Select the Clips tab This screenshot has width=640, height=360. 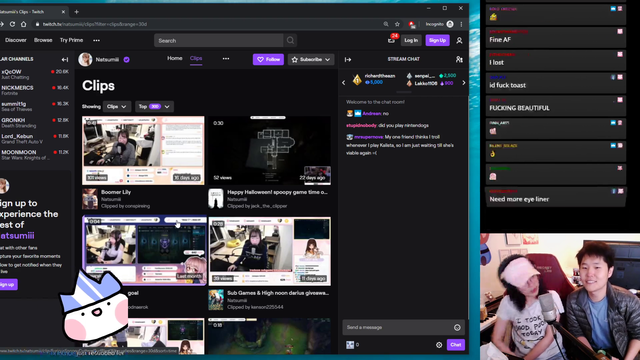pyautogui.click(x=196, y=58)
